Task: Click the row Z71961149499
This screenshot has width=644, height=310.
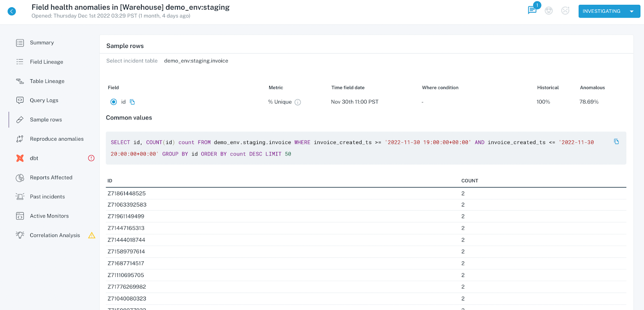Action: coord(366,216)
